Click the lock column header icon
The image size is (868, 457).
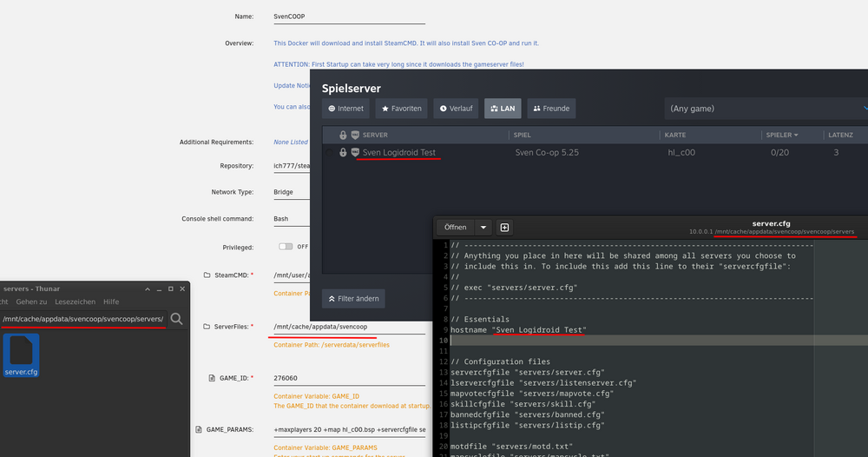click(x=343, y=135)
